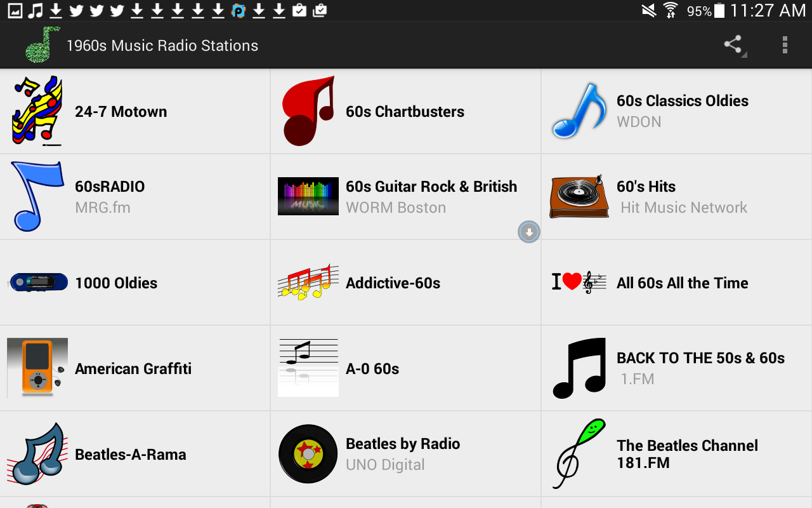Tap the green note app icon in the title bar
Image resolution: width=812 pixels, height=508 pixels.
(42, 44)
